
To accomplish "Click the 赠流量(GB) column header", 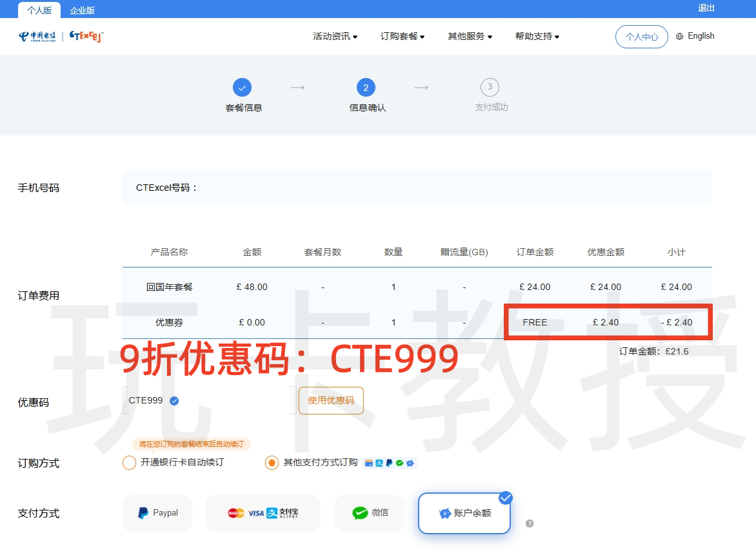I will click(464, 252).
